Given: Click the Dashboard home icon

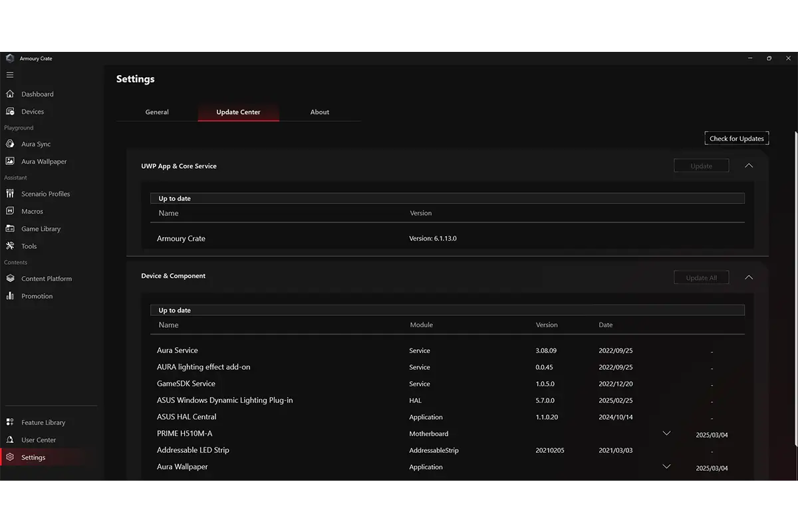Looking at the screenshot, I should pos(10,94).
